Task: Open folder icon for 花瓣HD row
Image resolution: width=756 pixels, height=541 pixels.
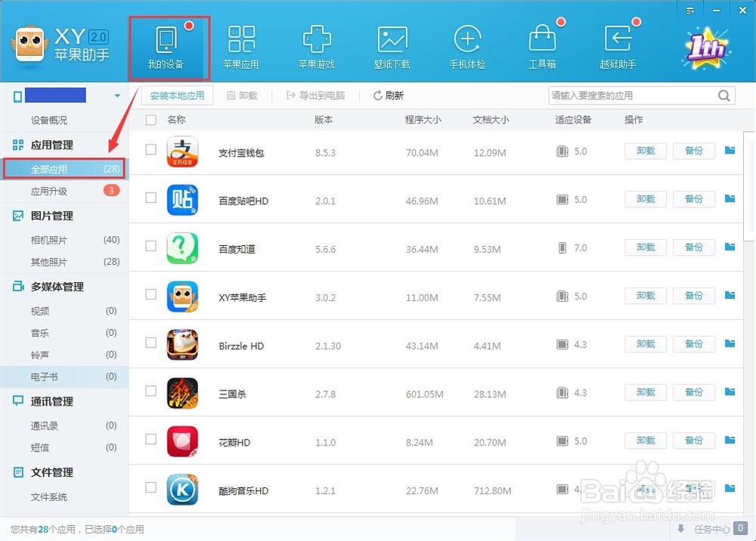Action: point(730,440)
